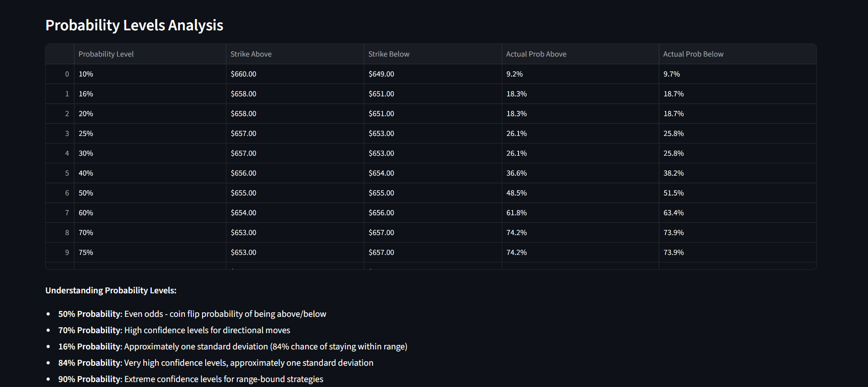Click the 9.2% Actual Prob Above cell

pos(514,74)
